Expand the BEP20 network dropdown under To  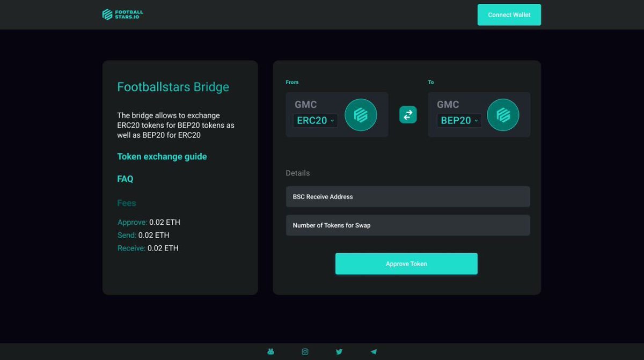[459, 120]
